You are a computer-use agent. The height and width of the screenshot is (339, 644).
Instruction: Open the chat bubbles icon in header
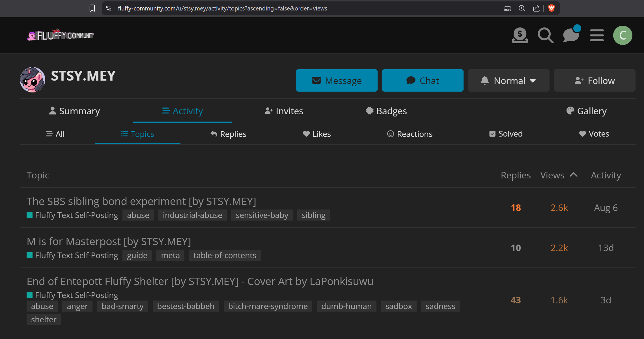click(571, 35)
